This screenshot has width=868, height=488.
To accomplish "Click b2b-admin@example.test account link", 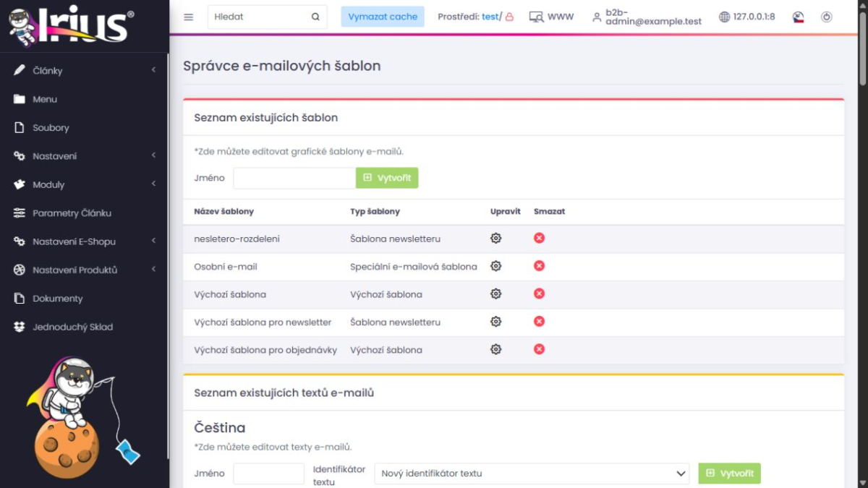I will coord(653,17).
